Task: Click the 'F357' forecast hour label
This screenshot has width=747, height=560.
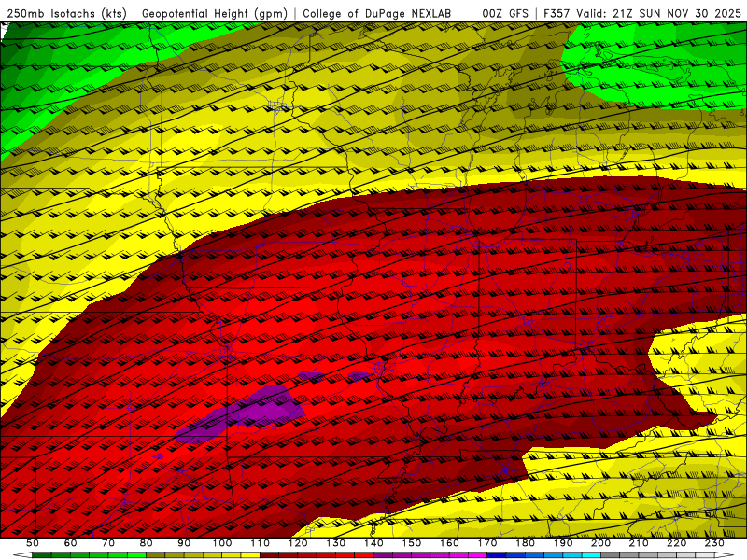Action: click(x=557, y=14)
